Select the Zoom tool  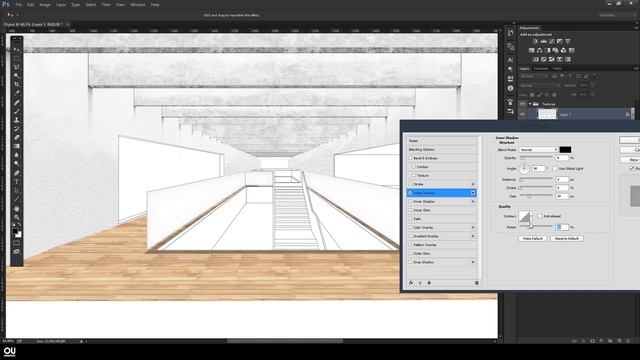(x=16, y=217)
